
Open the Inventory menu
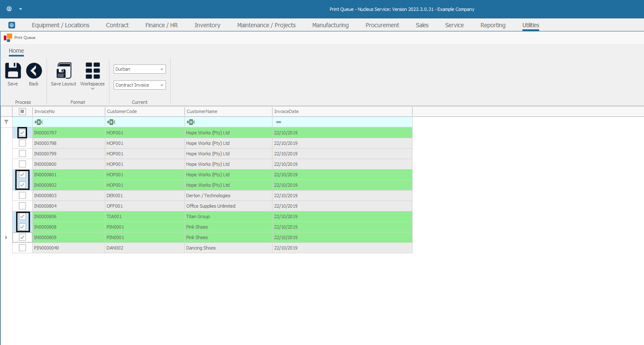point(208,25)
